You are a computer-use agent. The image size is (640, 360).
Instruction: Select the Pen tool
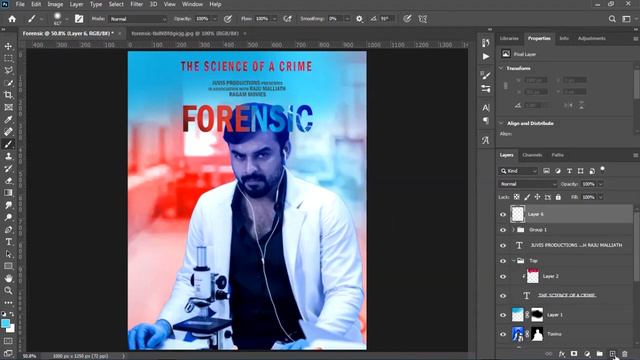coord(8,230)
